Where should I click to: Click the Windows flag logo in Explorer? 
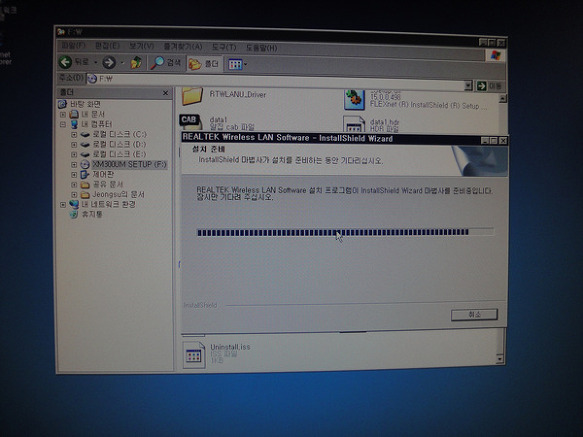coord(495,56)
